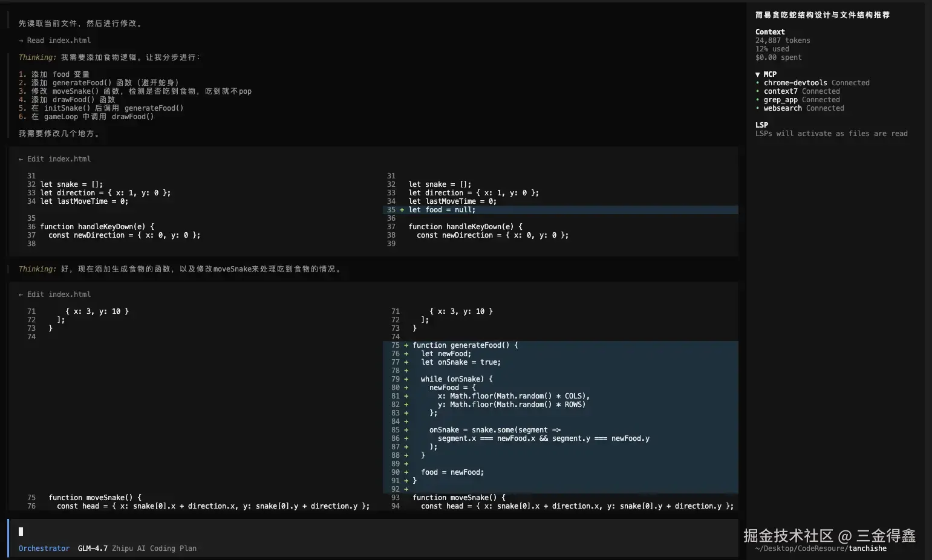Focus the prompt input cursor
The image size is (932, 560).
pos(21,532)
